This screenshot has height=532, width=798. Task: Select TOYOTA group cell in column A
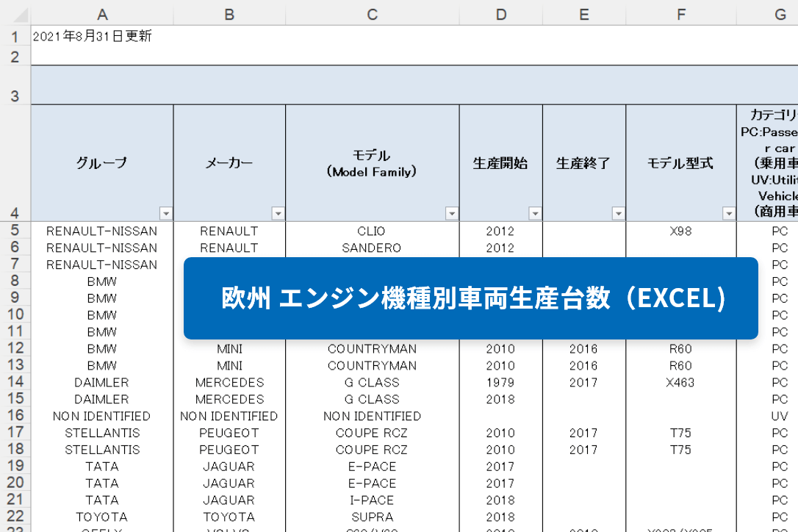click(x=102, y=517)
